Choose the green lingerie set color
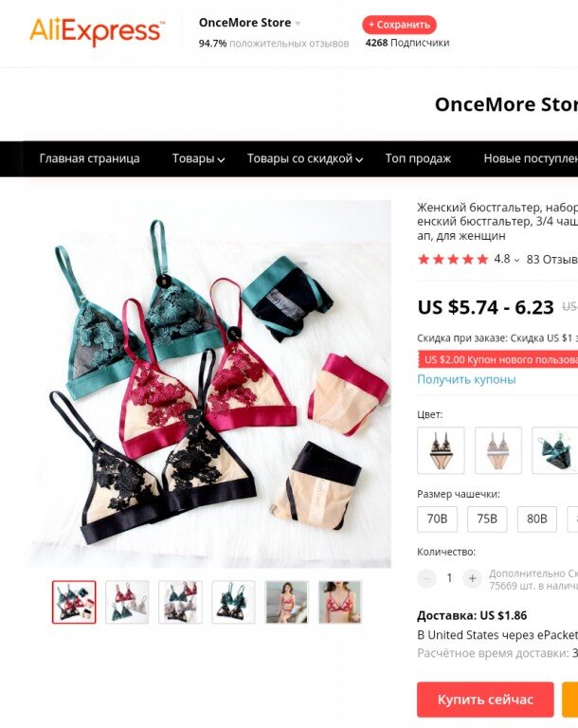 (555, 450)
